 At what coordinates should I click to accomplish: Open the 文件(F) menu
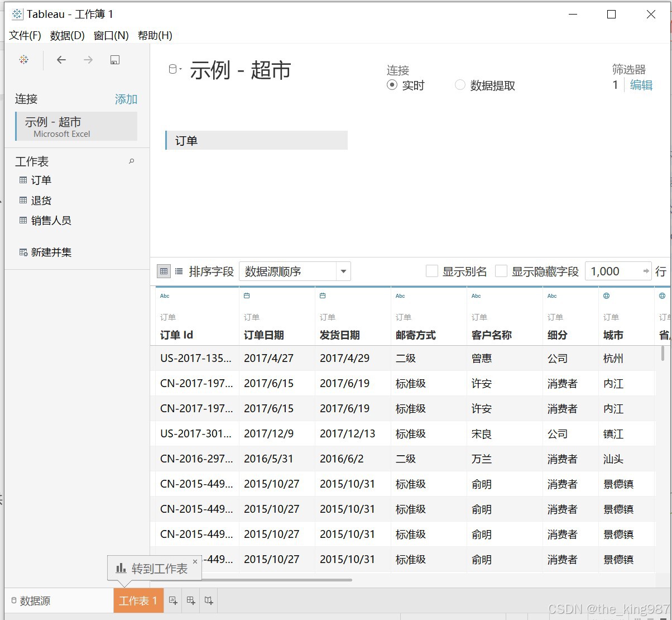tap(25, 35)
